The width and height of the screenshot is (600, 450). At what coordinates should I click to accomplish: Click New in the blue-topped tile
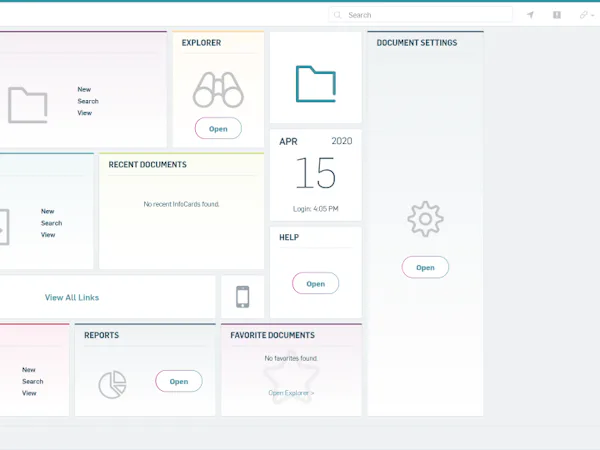pyautogui.click(x=47, y=211)
